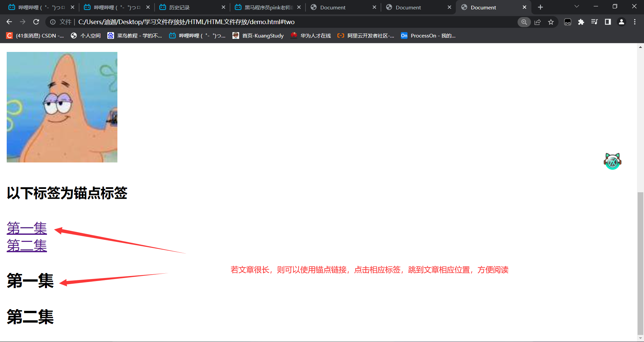Click the 第二集 anchor link
The height and width of the screenshot is (342, 644).
click(x=27, y=246)
